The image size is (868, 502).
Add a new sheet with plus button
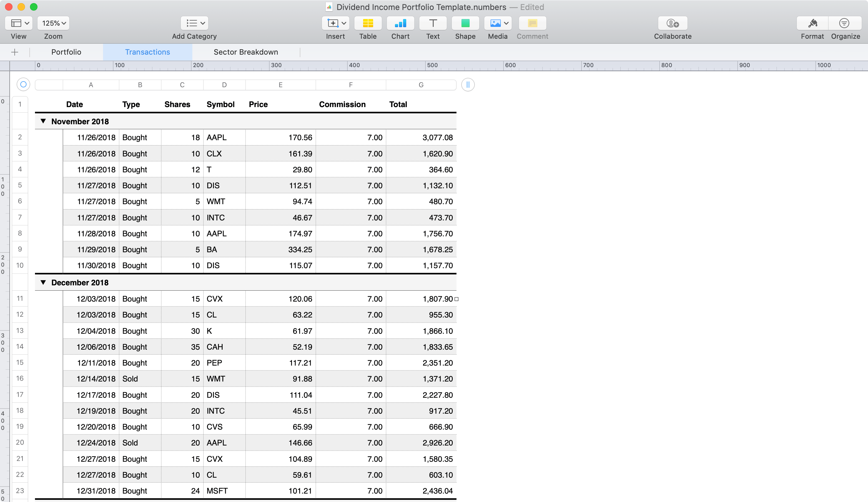pyautogui.click(x=14, y=52)
